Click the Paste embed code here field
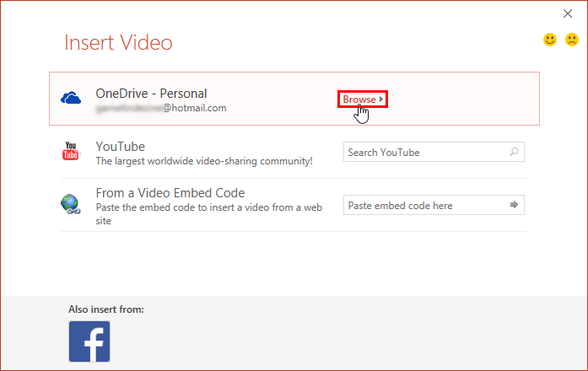Image resolution: width=588 pixels, height=371 pixels. click(x=434, y=205)
